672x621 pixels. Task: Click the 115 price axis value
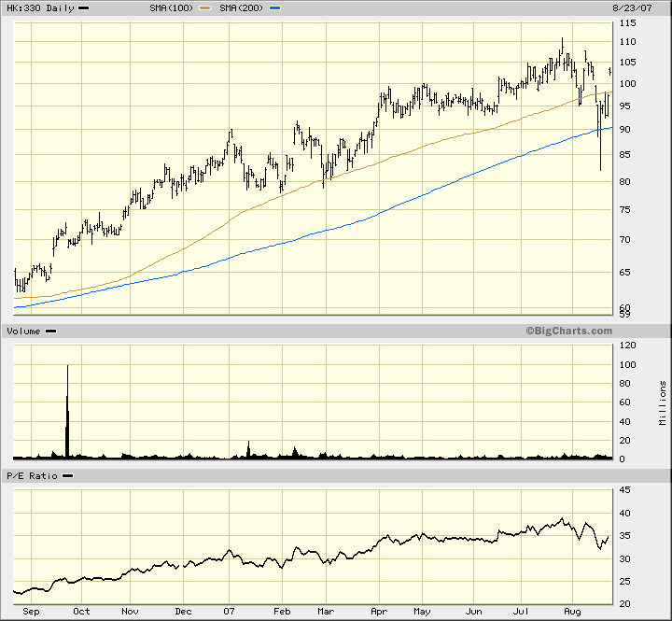(628, 22)
